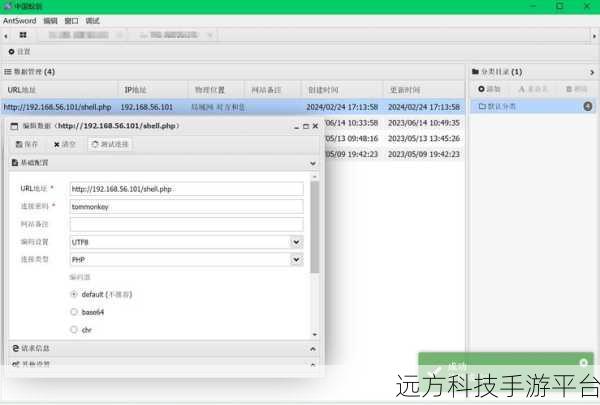Click the 设置 gear button
This screenshot has width=600, height=405.
pyautogui.click(x=19, y=51)
